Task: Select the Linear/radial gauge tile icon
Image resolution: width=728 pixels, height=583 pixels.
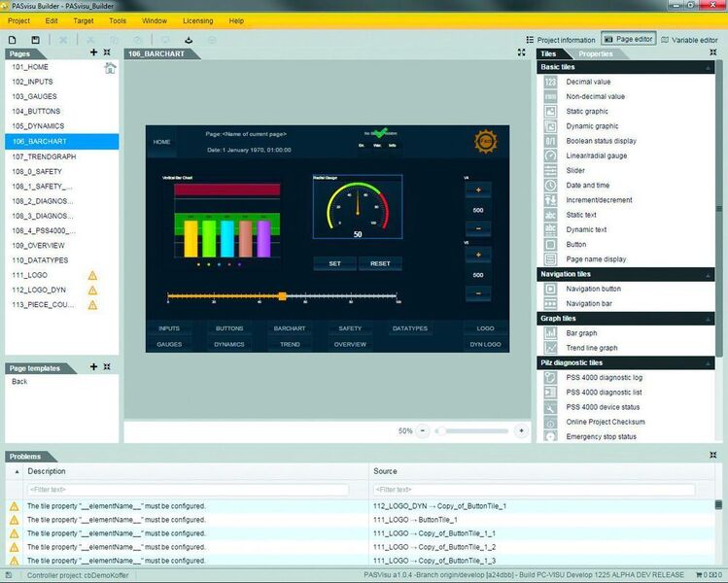Action: click(x=550, y=156)
